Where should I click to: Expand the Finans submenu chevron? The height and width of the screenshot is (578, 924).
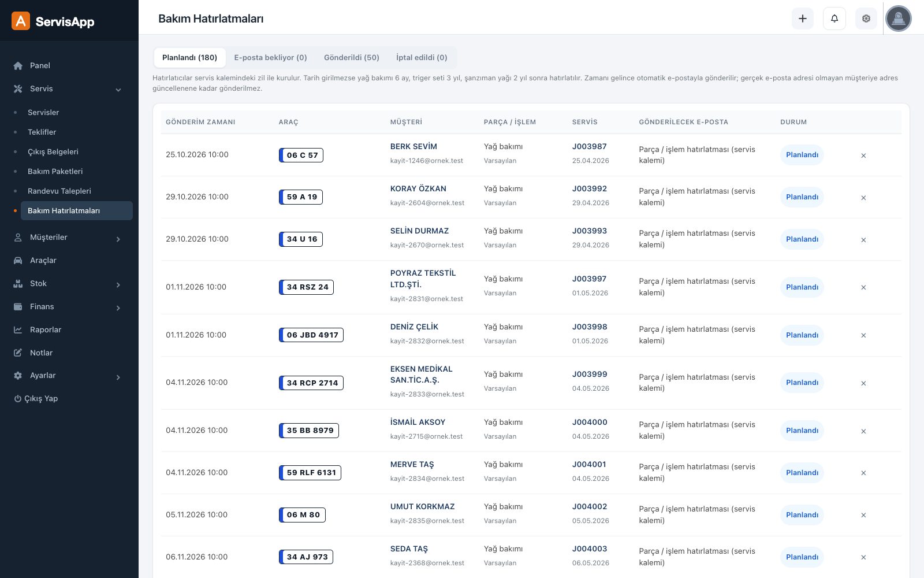118,307
